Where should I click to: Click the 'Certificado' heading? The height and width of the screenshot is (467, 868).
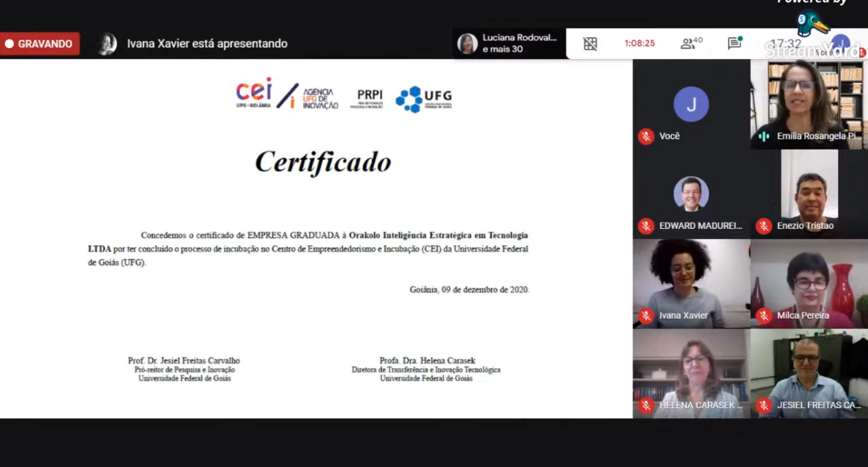[x=323, y=162]
